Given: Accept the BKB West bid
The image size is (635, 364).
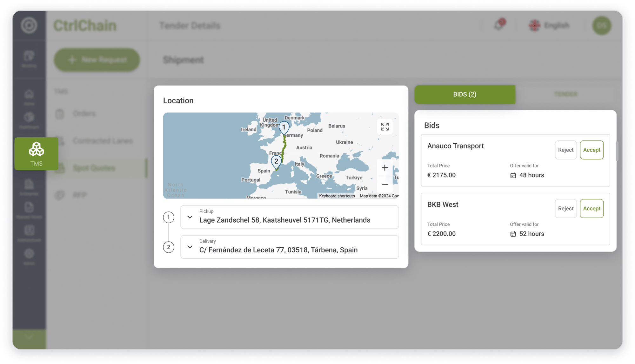Looking at the screenshot, I should pyautogui.click(x=592, y=209).
